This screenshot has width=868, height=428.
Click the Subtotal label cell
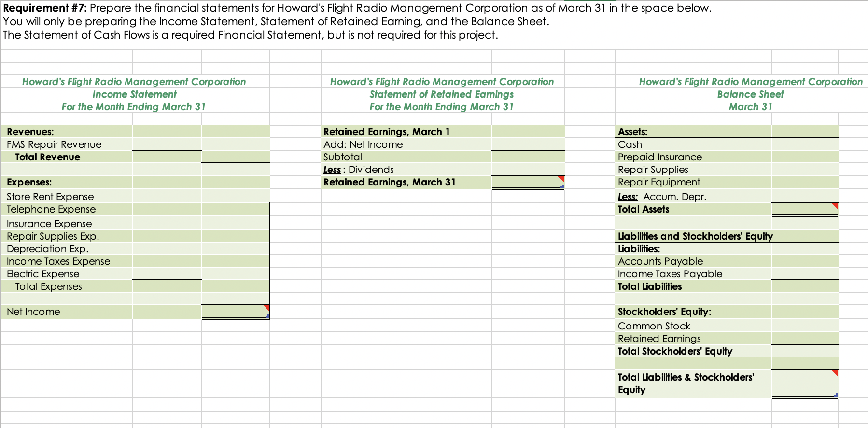[406, 157]
